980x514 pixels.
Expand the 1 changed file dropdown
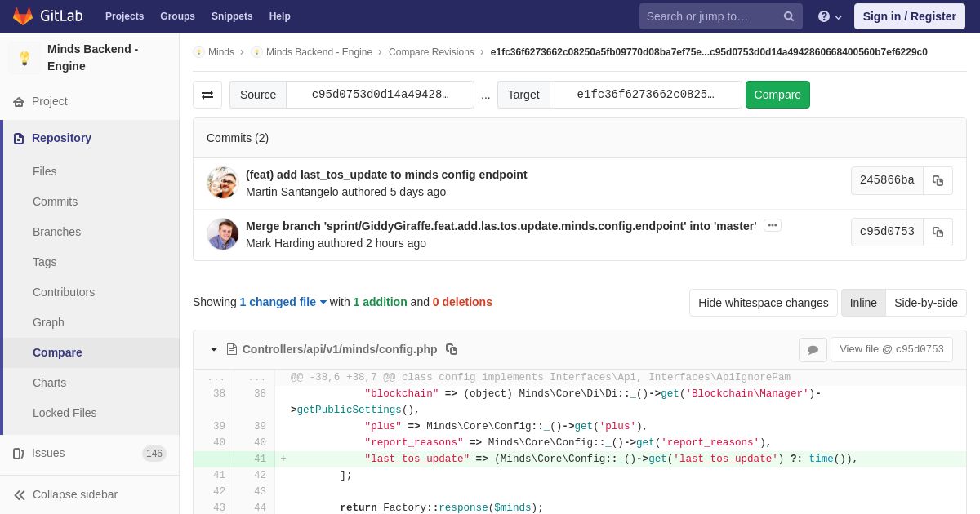point(283,302)
